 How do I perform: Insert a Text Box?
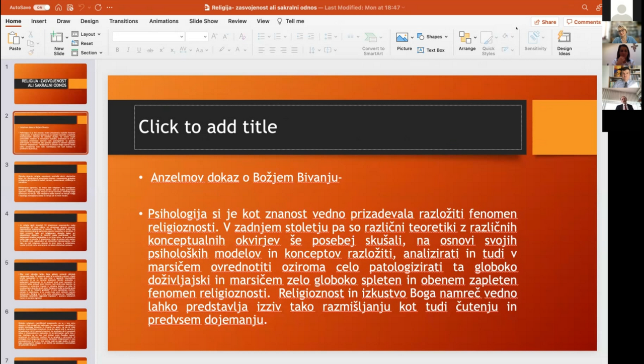(x=431, y=50)
